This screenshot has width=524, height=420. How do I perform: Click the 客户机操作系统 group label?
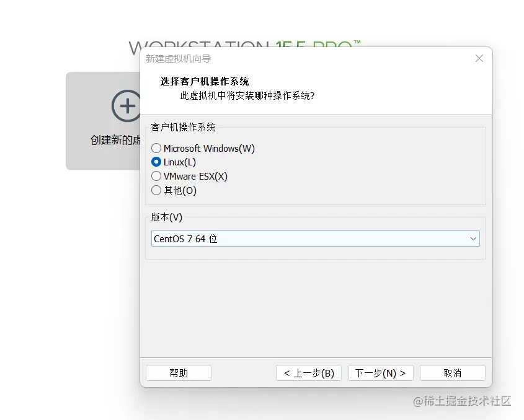click(x=183, y=127)
